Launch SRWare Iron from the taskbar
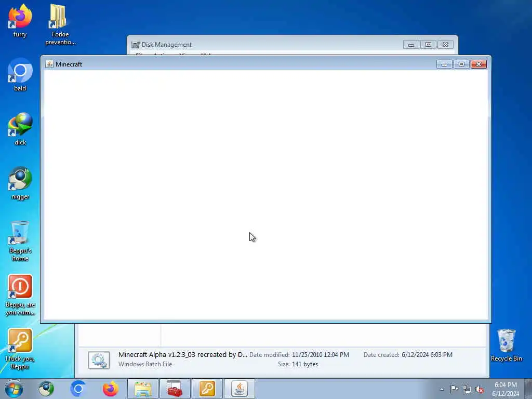 coord(46,389)
